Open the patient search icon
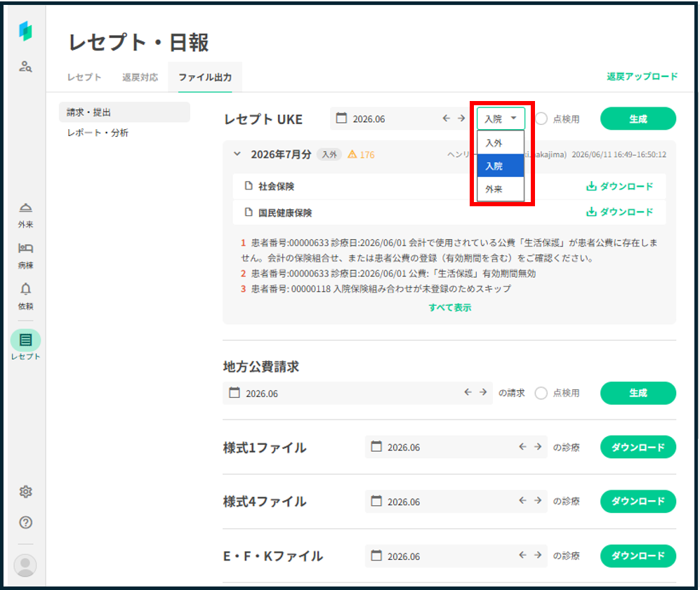 pyautogui.click(x=25, y=67)
